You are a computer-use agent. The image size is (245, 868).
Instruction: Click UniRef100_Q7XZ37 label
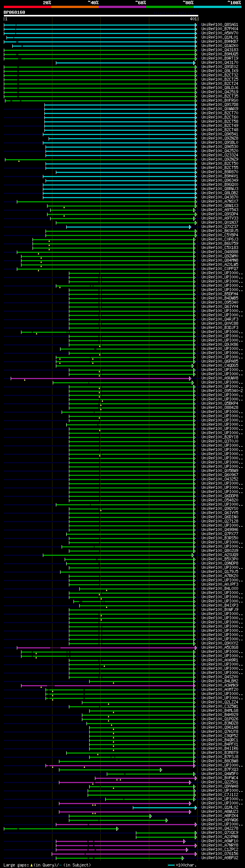point(220,227)
